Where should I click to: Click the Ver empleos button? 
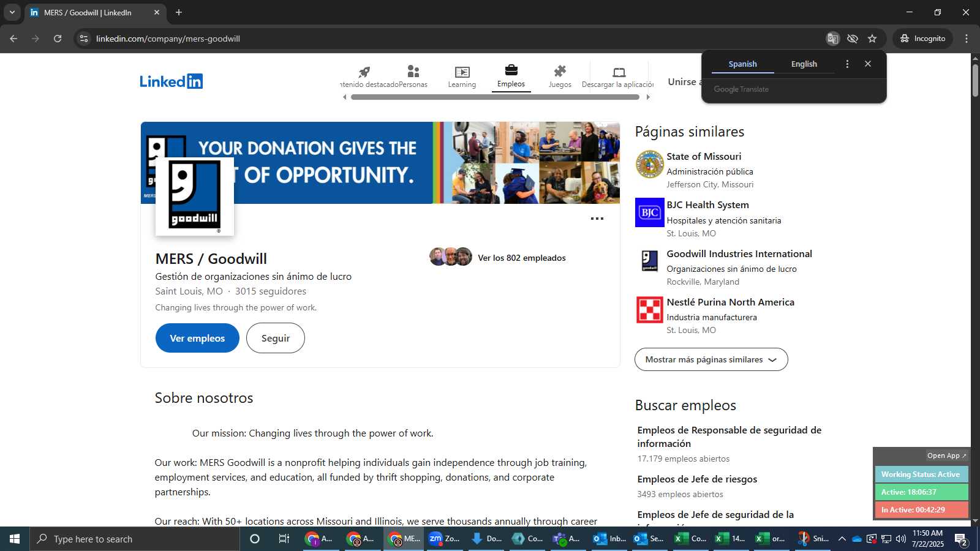point(197,338)
